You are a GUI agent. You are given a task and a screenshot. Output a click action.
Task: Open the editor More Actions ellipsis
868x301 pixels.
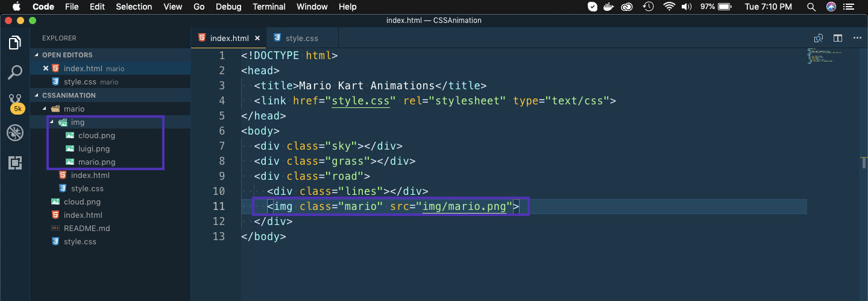point(857,38)
